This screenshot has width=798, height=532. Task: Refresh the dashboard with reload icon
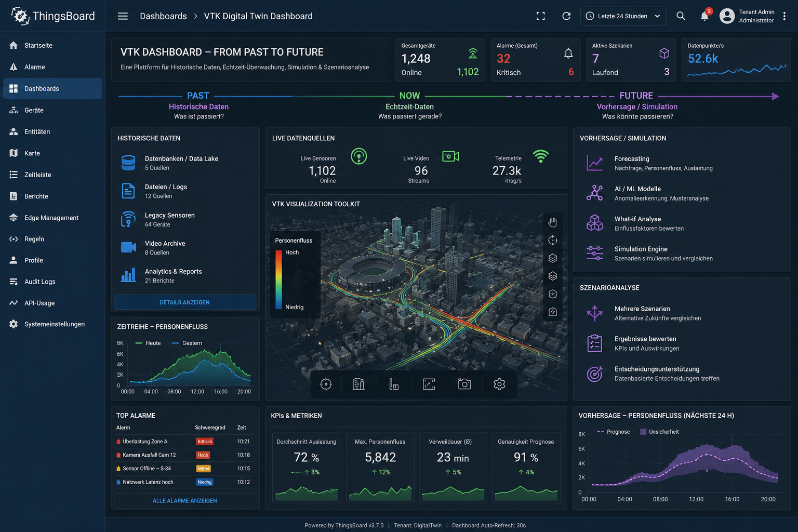click(566, 16)
